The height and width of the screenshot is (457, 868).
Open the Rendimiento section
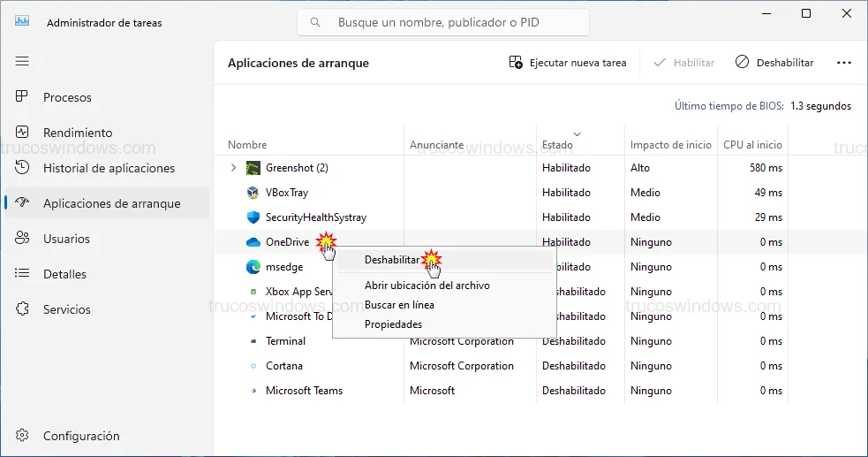click(78, 133)
